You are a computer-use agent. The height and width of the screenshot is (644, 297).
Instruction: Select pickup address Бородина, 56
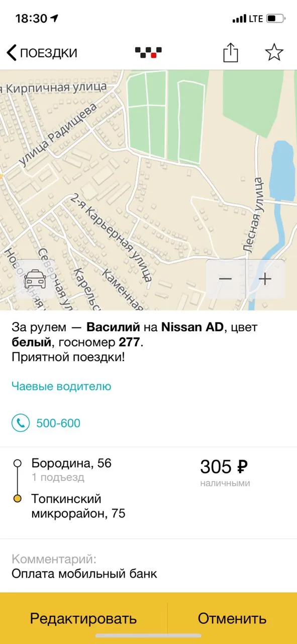coord(71,463)
